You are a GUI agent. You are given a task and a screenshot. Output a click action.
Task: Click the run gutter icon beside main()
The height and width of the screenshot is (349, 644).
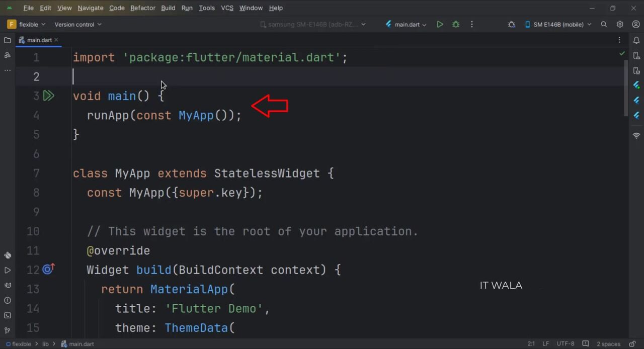point(48,96)
